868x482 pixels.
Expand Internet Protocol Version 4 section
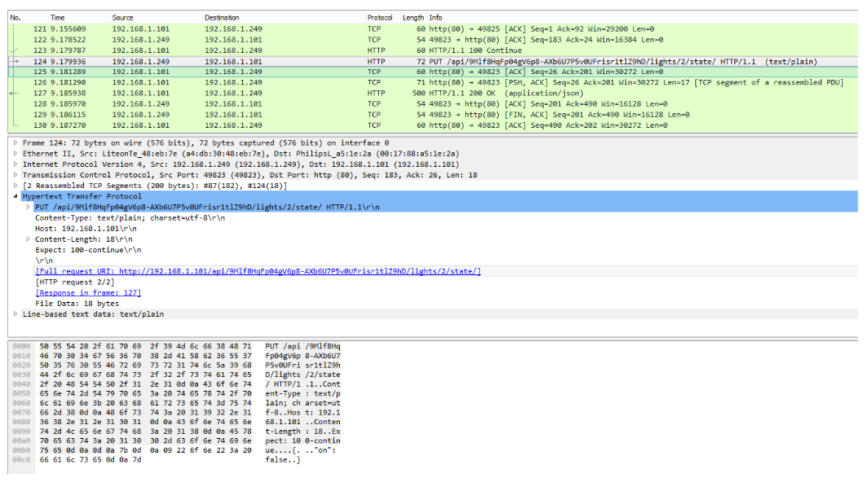pyautogui.click(x=15, y=164)
